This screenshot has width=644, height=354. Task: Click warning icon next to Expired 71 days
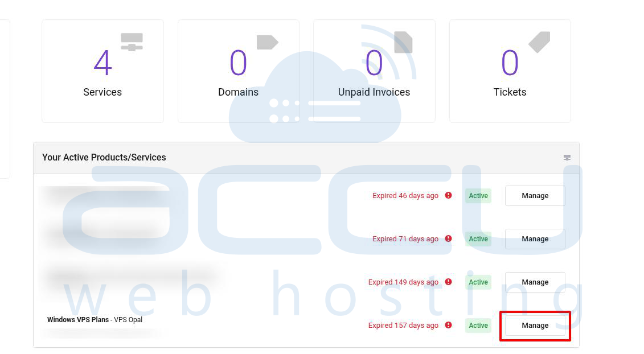pyautogui.click(x=449, y=238)
